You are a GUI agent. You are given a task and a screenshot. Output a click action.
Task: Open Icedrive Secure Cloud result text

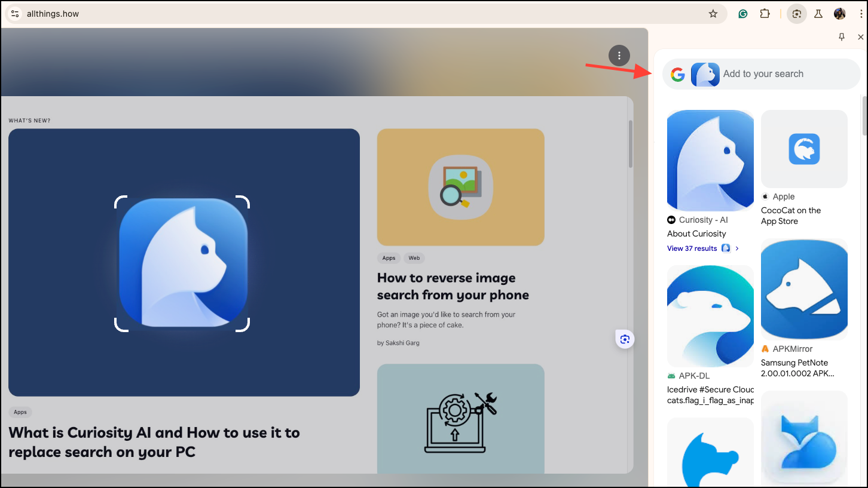[x=710, y=395]
